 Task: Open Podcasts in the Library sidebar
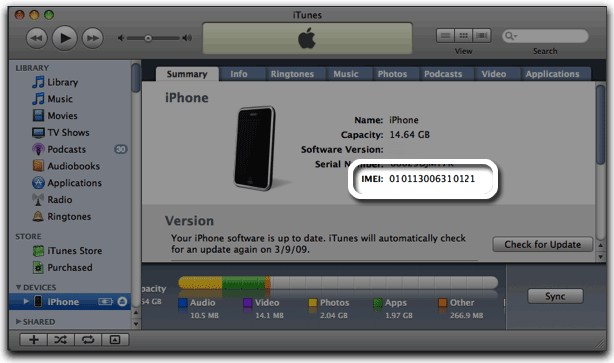[66, 149]
